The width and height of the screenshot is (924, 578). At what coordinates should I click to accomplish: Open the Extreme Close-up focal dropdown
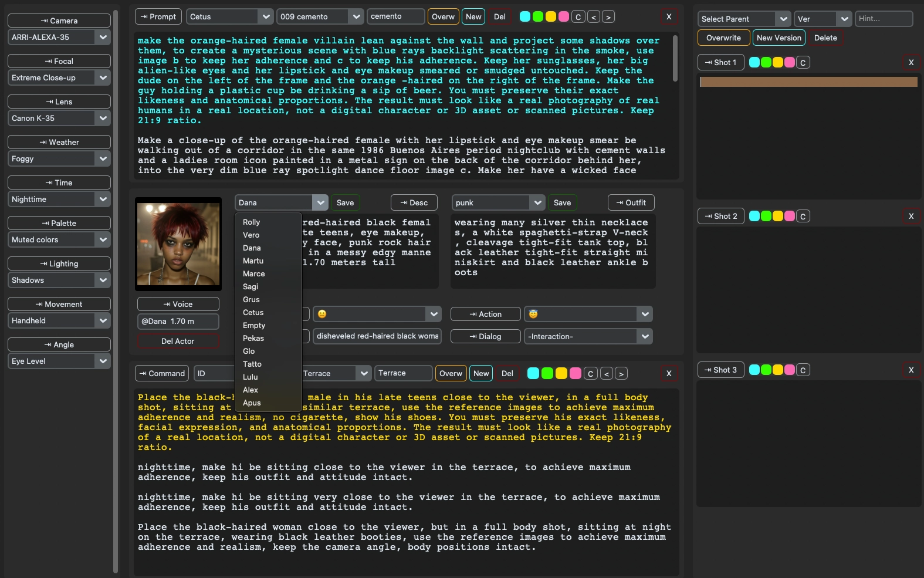click(x=59, y=77)
